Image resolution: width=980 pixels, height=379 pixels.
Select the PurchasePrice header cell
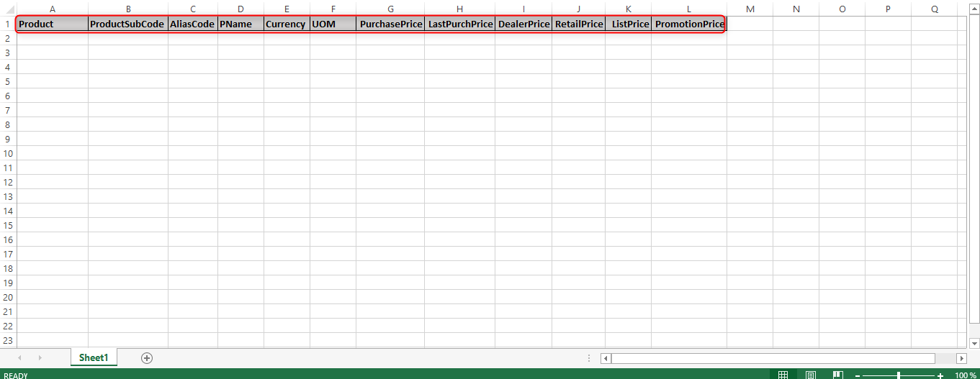click(x=390, y=24)
